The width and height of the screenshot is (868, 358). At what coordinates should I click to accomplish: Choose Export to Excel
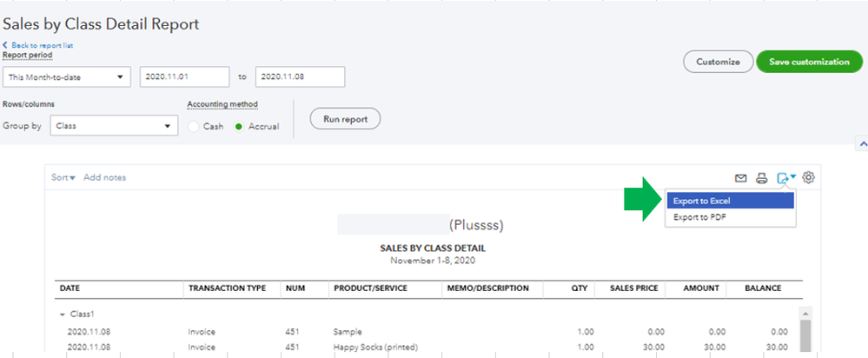pyautogui.click(x=730, y=201)
